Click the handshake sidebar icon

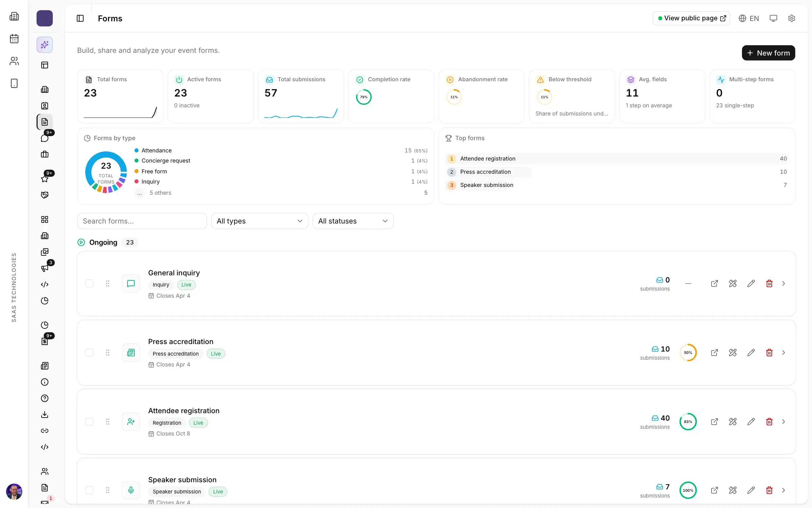[x=45, y=195]
